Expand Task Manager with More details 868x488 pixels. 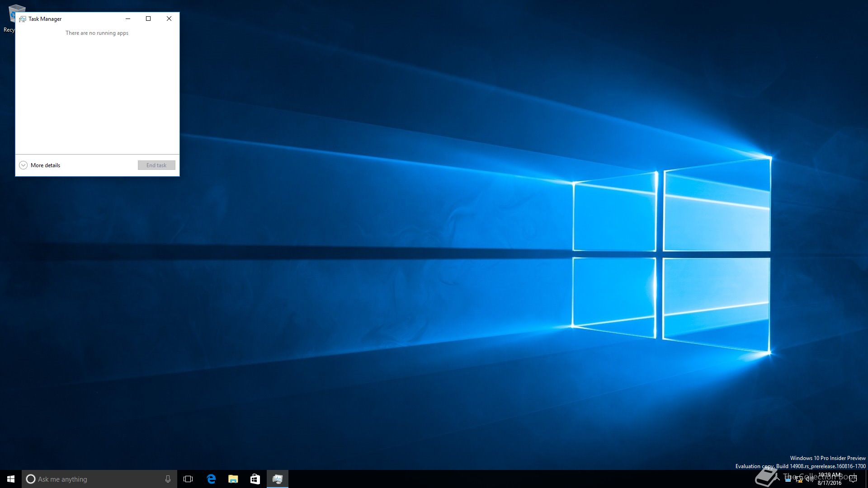(x=40, y=165)
